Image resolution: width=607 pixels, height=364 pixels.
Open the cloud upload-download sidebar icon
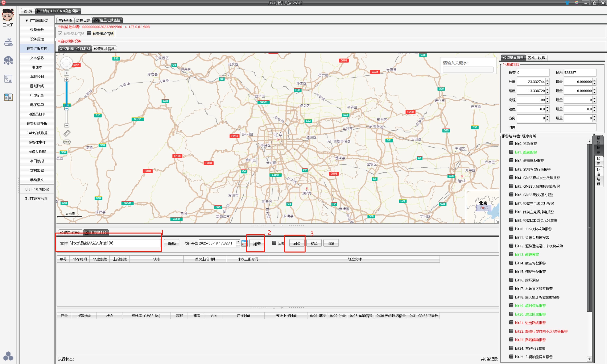8,60
